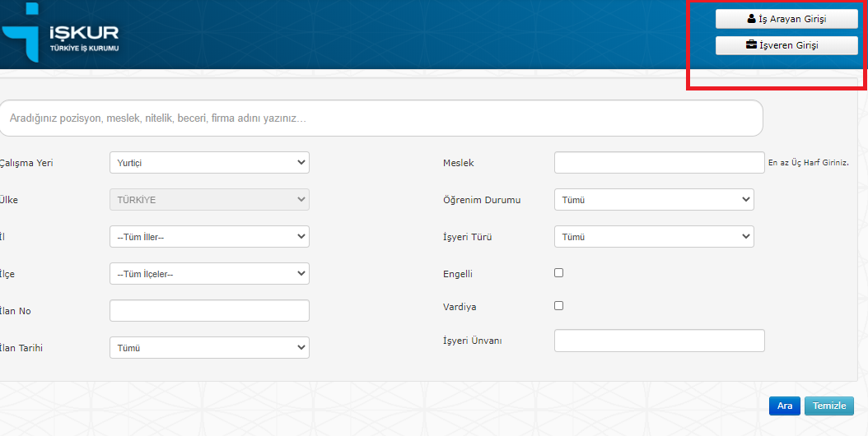The image size is (868, 436).
Task: Expand the İlan Tarihi dropdown
Action: pyautogui.click(x=209, y=347)
